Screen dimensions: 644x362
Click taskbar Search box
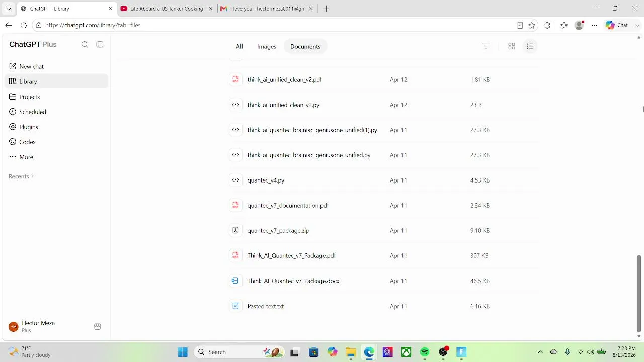tap(240, 352)
